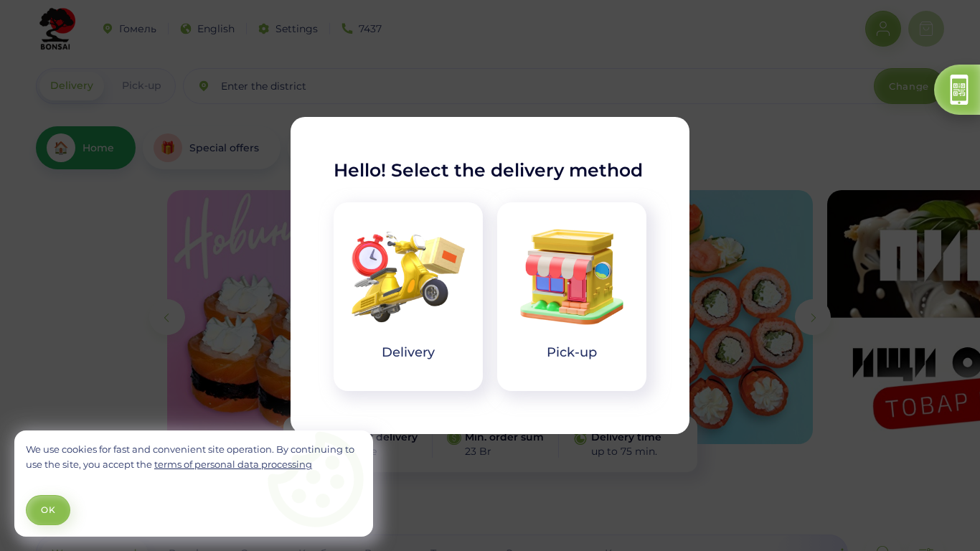The image size is (980, 551).
Task: Switch to the Pick-up toggle option
Action: (x=141, y=85)
